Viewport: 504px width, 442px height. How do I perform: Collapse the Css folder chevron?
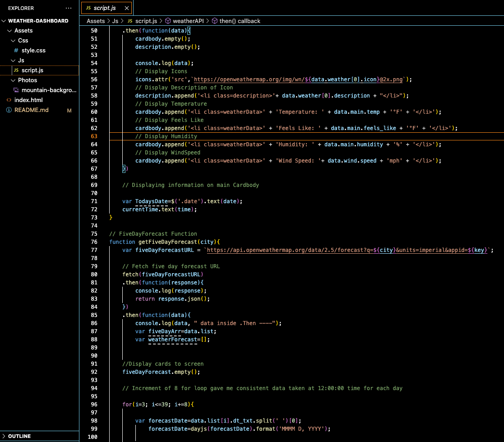(x=13, y=41)
